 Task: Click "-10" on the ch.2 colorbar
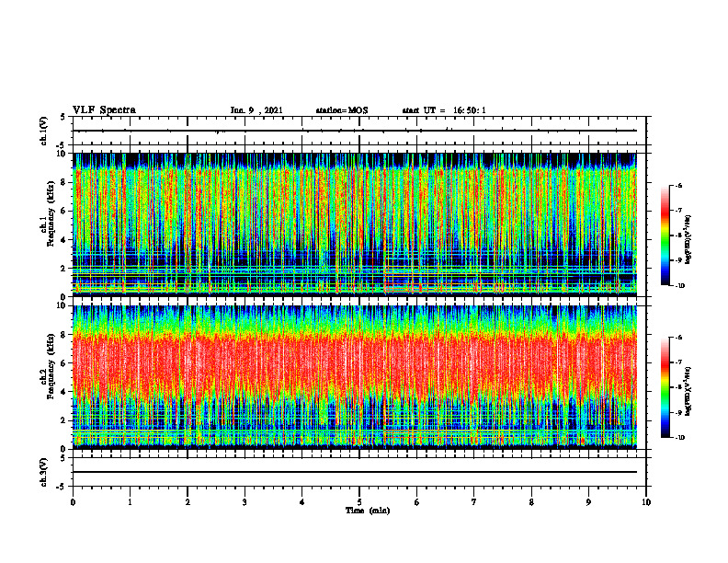(x=679, y=438)
